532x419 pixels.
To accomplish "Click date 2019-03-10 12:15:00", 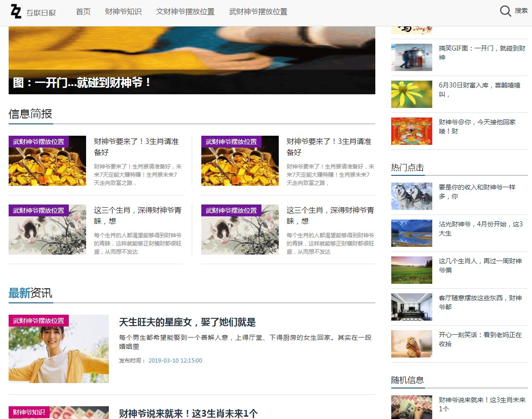I will (175, 361).
